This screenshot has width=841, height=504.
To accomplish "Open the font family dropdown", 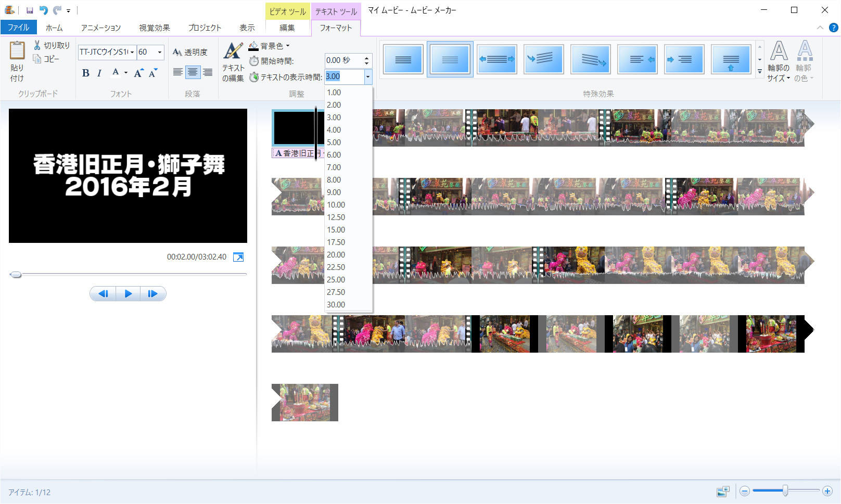I will pyautogui.click(x=132, y=52).
